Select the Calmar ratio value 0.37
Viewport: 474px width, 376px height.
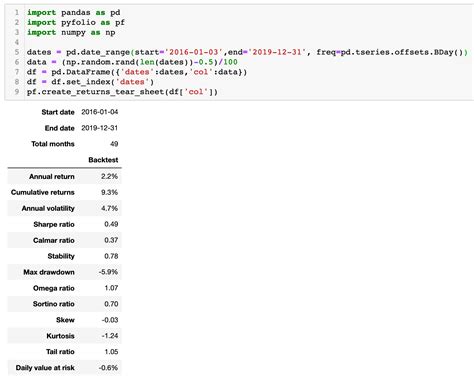(x=111, y=240)
